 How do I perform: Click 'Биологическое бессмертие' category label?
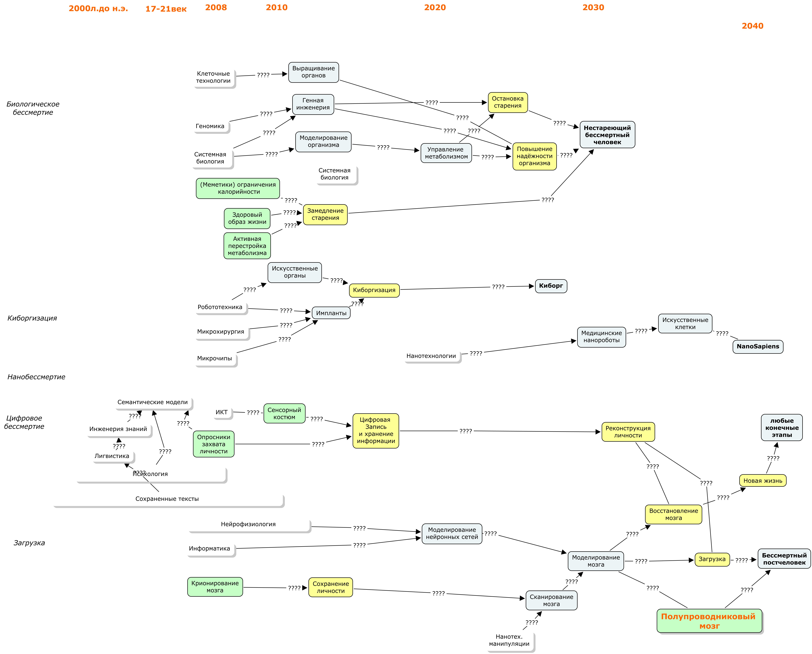[33, 109]
